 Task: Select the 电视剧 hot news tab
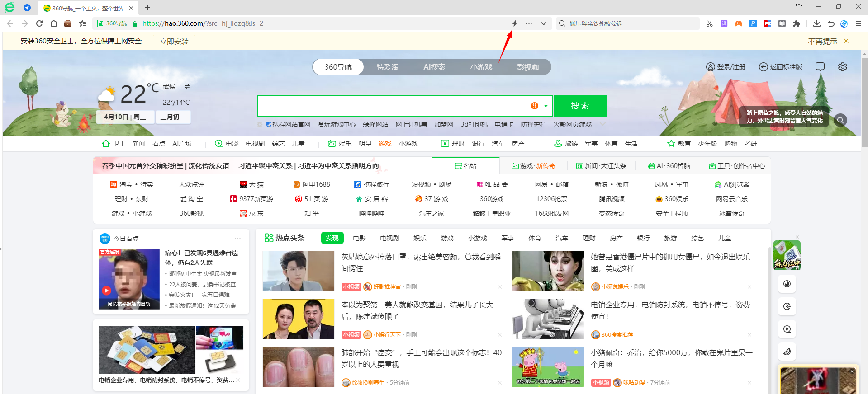(389, 238)
